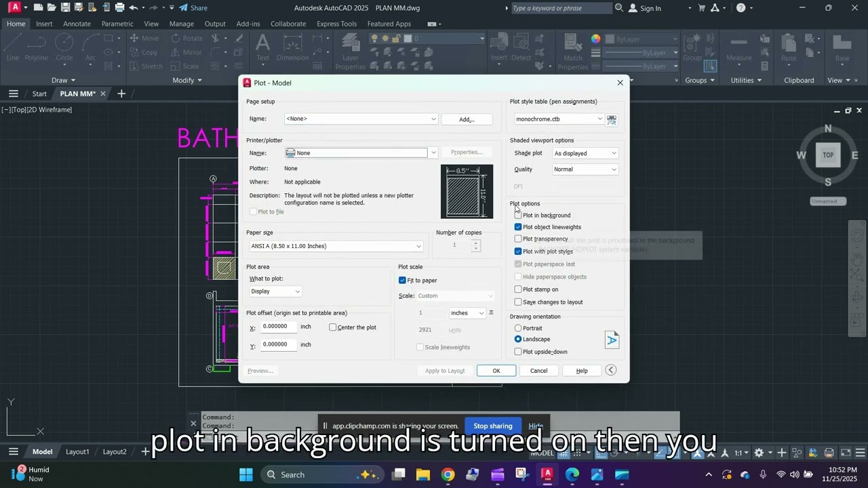Switch to the Start drawing tab
The image size is (868, 488).
coord(39,94)
